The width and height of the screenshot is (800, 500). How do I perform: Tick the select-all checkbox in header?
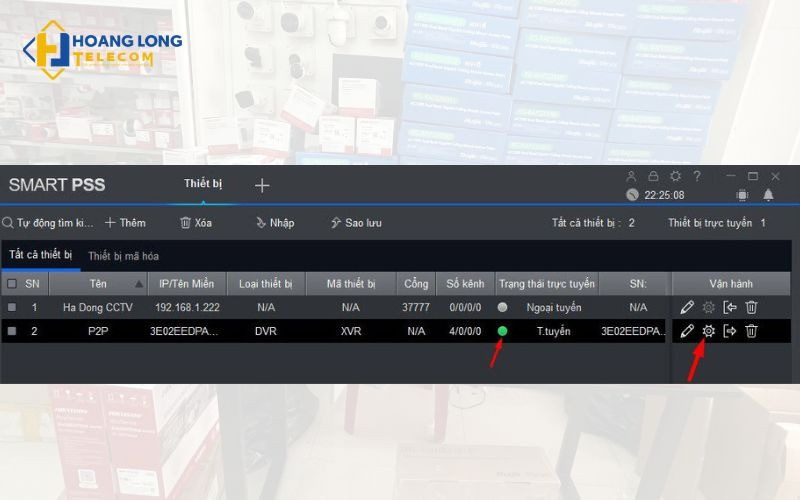tap(12, 284)
